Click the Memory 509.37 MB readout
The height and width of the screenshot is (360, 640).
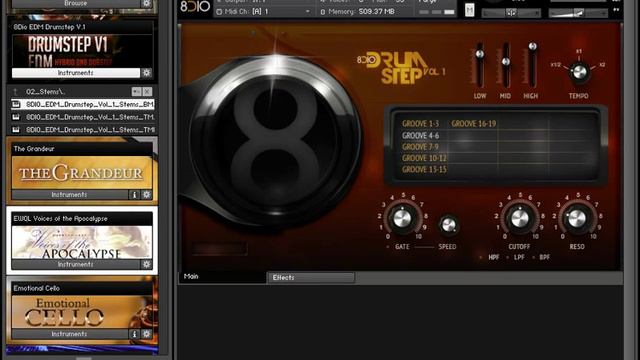pyautogui.click(x=362, y=12)
